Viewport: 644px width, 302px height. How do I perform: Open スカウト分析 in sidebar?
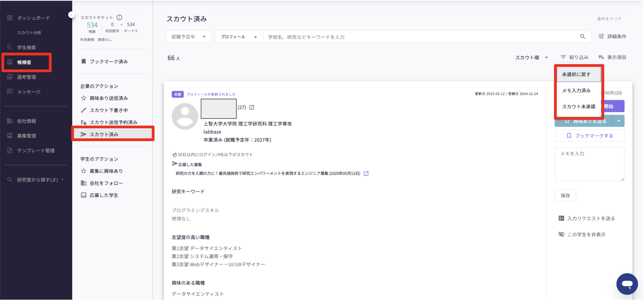[x=29, y=32]
